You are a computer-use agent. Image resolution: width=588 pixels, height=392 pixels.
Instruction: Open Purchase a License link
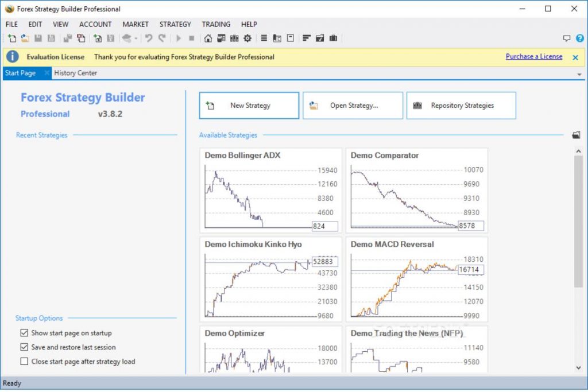tap(534, 57)
